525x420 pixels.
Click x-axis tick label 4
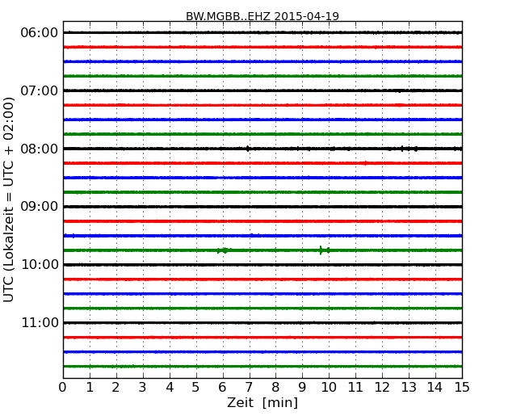(170, 388)
